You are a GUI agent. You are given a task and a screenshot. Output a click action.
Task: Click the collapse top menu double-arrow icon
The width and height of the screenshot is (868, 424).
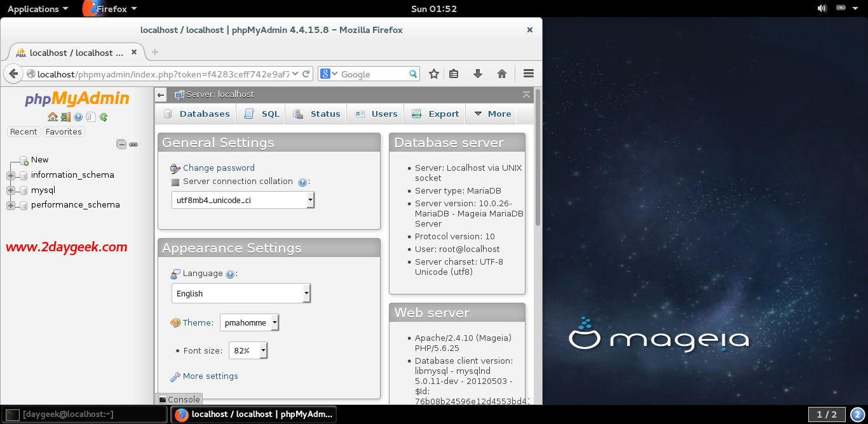point(526,95)
